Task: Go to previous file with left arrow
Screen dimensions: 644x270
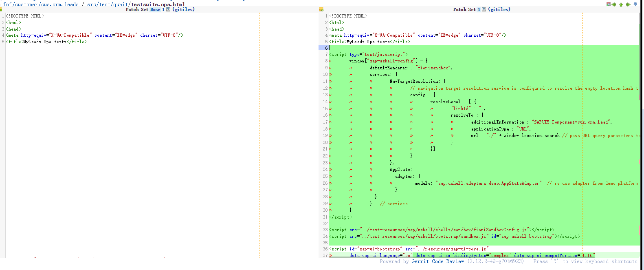Action: pos(614,4)
